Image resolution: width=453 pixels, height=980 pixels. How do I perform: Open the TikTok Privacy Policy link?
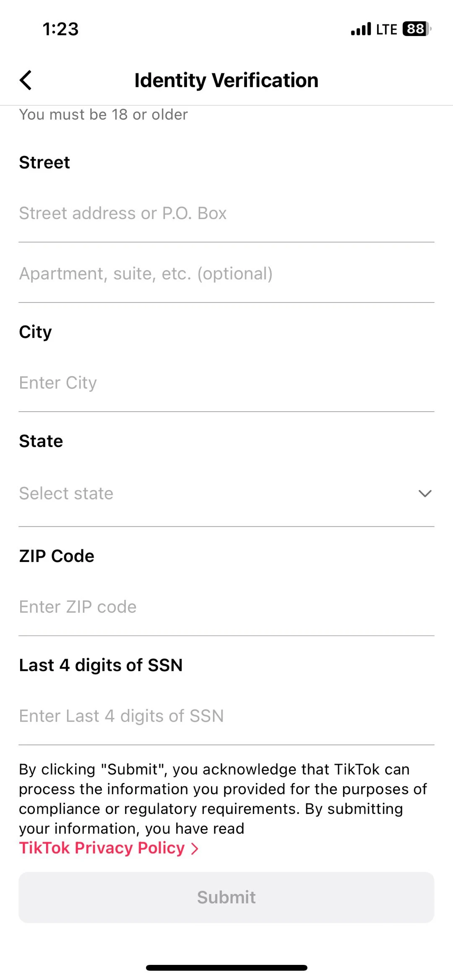(x=102, y=848)
